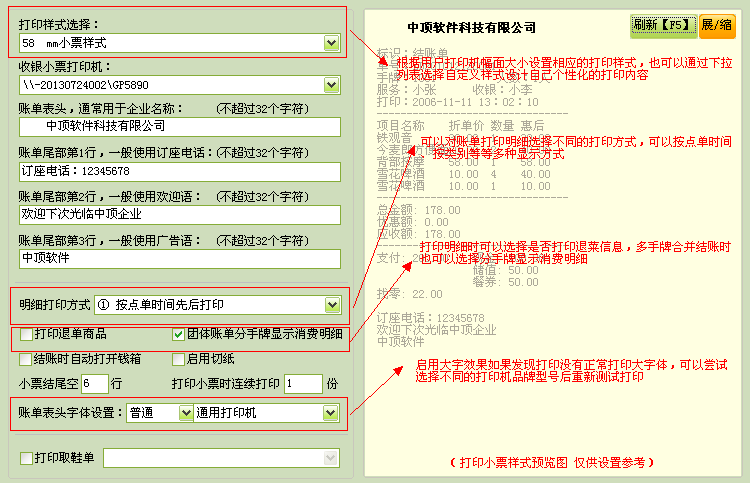This screenshot has width=750, height=483.
Task: Toggle the 启用切纸 checkbox
Action: click(x=179, y=359)
